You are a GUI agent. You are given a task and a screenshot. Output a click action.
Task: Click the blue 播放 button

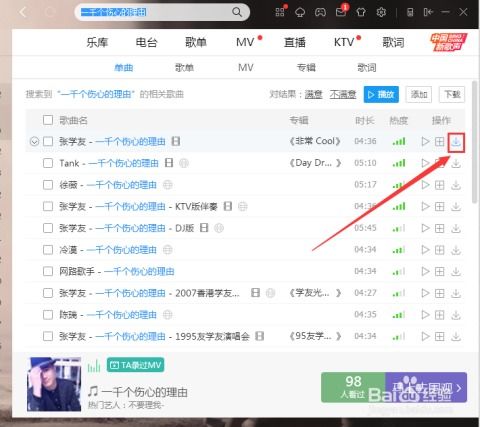[381, 94]
